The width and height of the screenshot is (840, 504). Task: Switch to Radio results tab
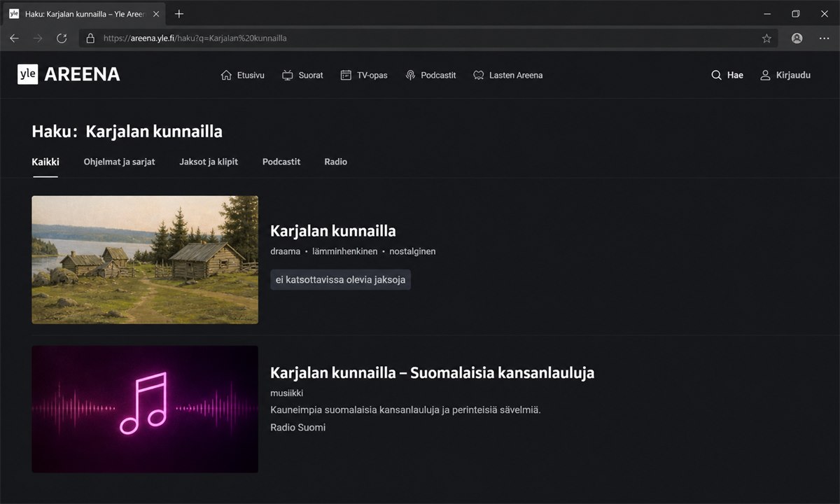pos(336,162)
